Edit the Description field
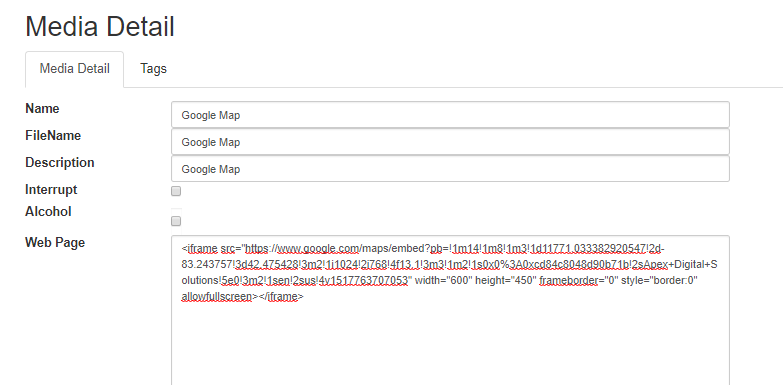The image size is (783, 385). pos(450,169)
